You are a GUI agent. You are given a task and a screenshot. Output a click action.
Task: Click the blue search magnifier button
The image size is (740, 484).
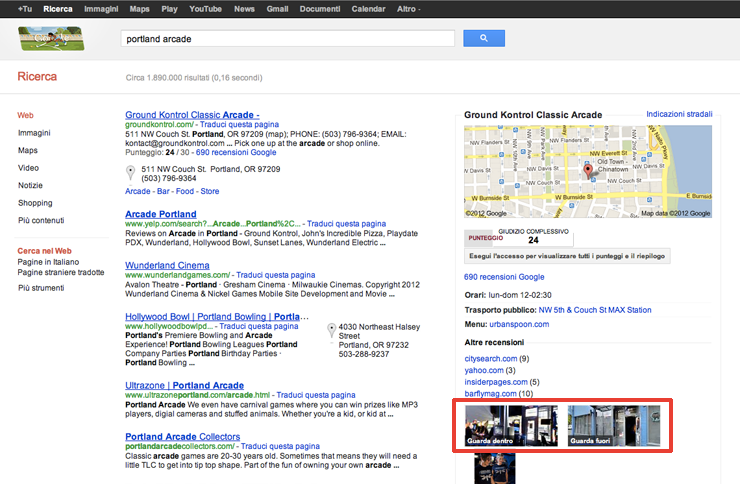tap(484, 38)
